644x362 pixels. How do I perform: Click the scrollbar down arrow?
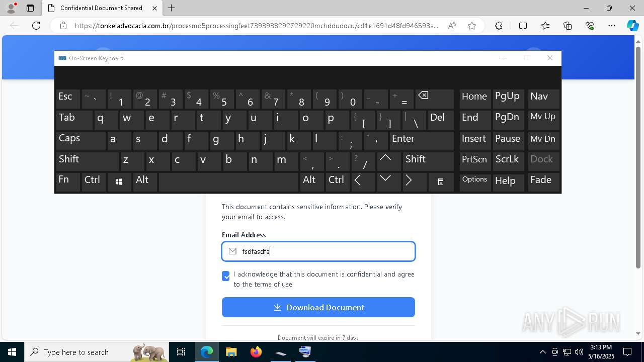click(638, 333)
